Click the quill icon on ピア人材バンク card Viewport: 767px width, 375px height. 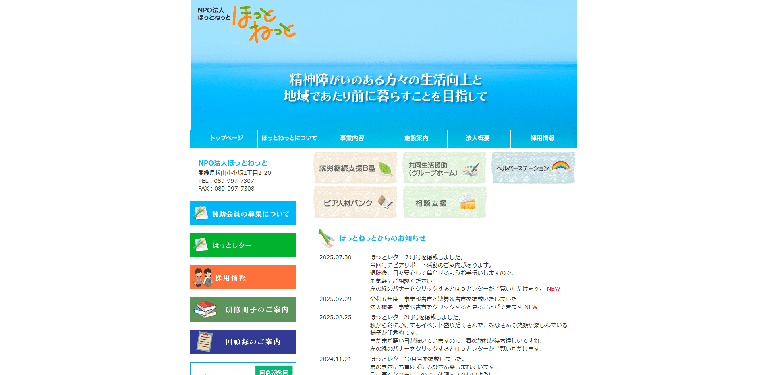click(x=385, y=202)
